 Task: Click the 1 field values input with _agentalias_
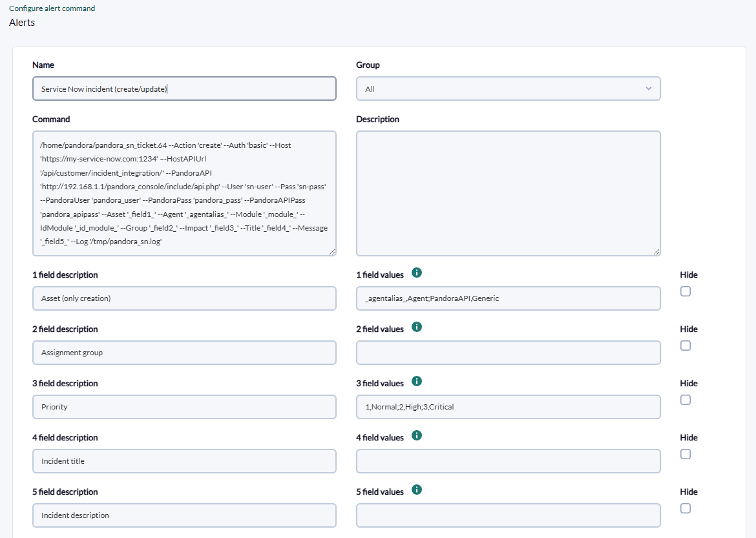508,298
